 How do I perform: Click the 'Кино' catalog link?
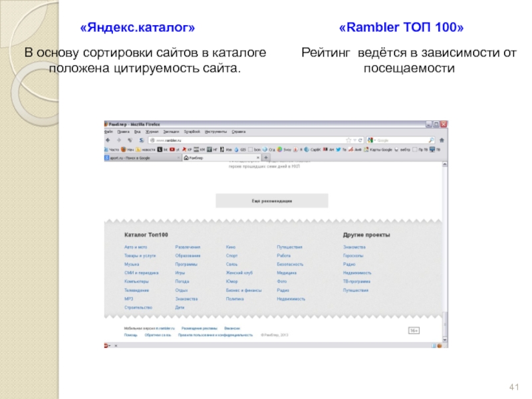231,247
